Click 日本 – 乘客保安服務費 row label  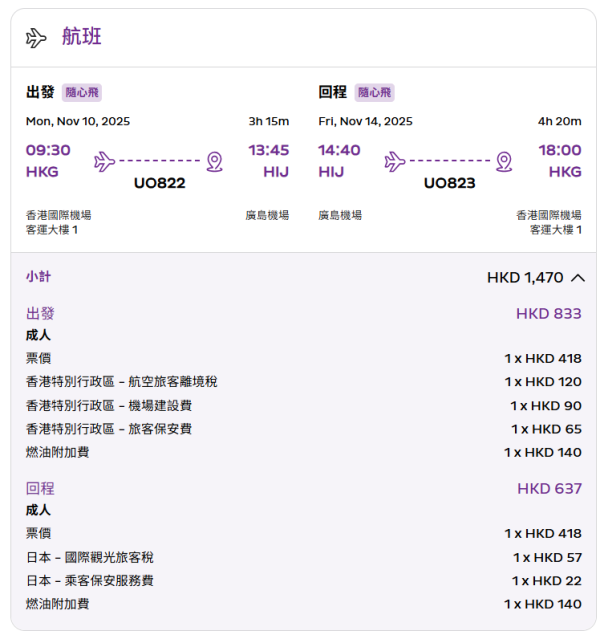90,581
